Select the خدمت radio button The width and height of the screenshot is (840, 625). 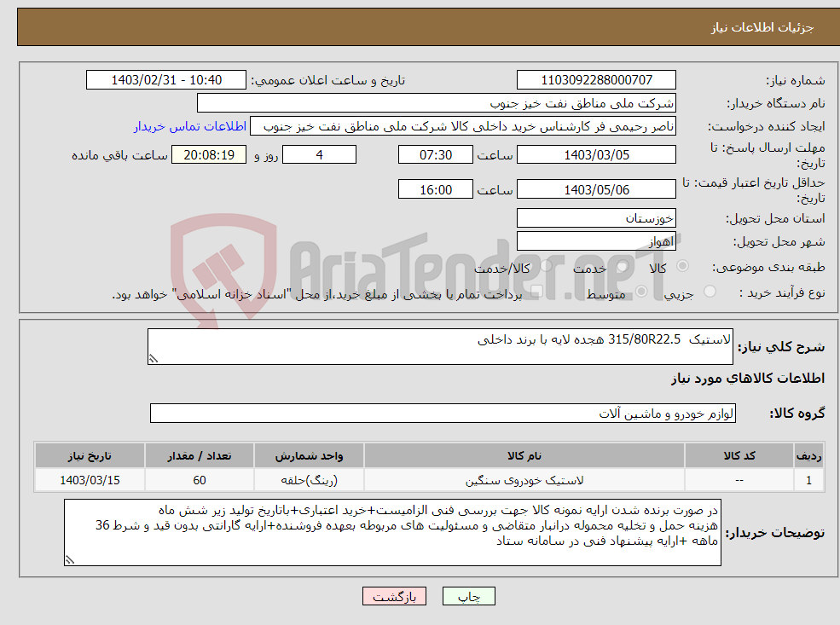(x=622, y=266)
